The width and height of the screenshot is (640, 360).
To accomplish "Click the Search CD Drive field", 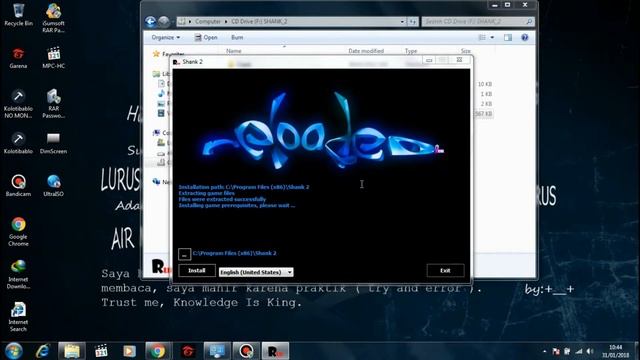I will pos(477,21).
